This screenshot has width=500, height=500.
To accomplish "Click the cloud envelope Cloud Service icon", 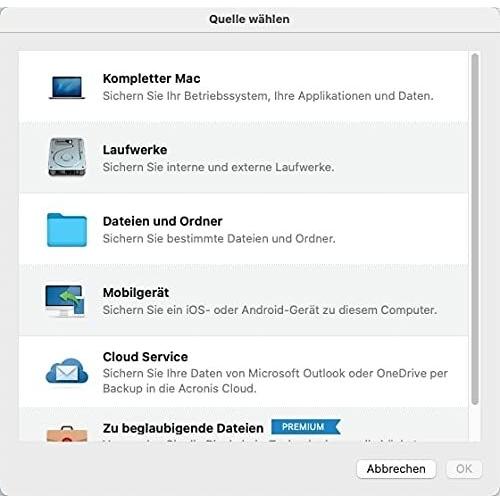I will (67, 372).
